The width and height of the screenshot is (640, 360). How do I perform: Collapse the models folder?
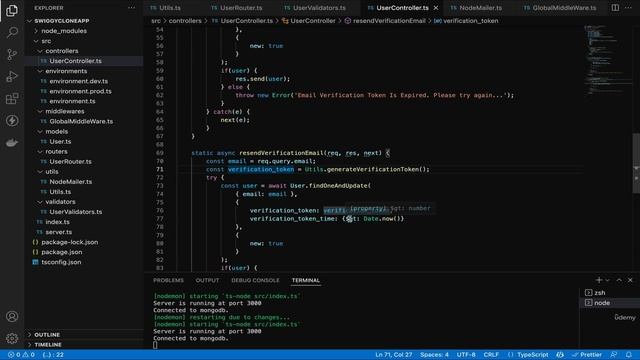tap(57, 131)
